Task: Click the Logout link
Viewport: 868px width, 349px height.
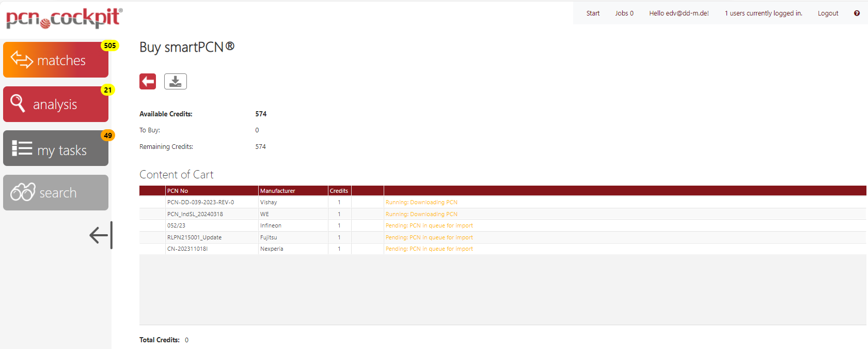Action: (828, 13)
